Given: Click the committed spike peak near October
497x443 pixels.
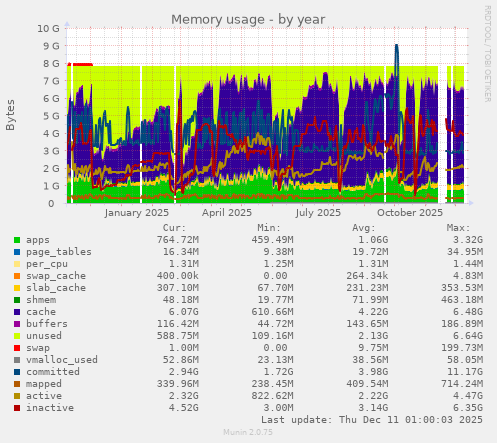Looking at the screenshot, I should [396, 46].
